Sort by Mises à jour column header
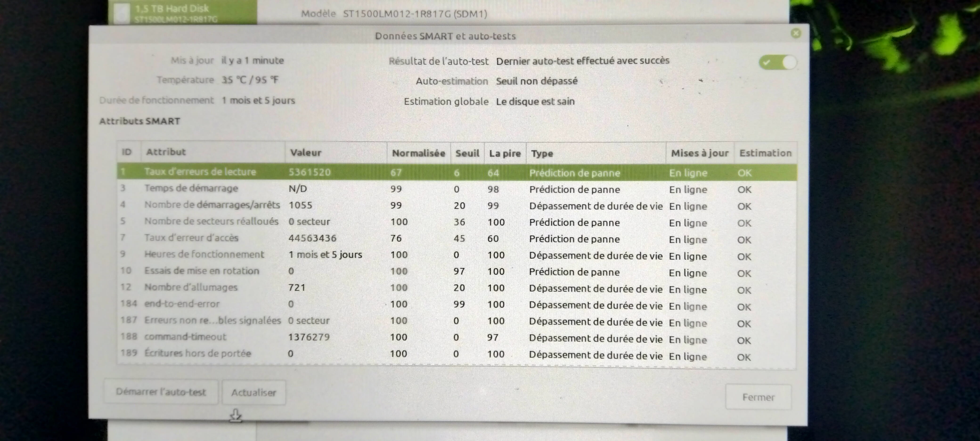Viewport: 980px width, 441px height. tap(700, 153)
